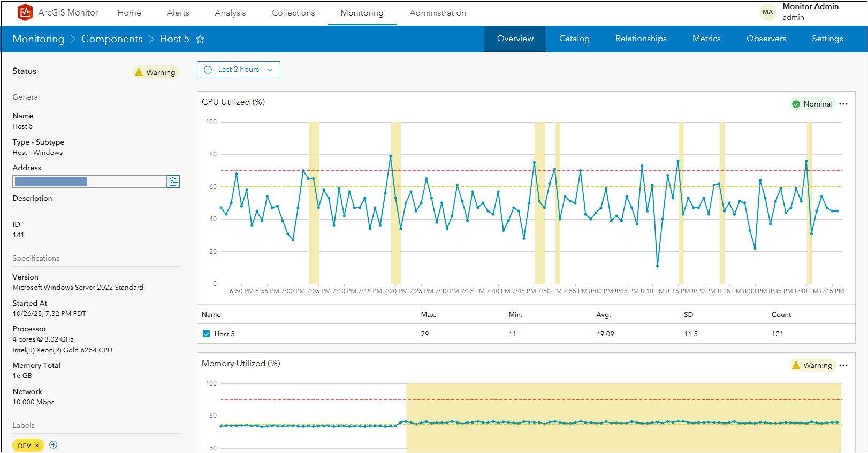Navigate to Components breadcrumb link
The width and height of the screenshot is (868, 453).
(x=112, y=39)
